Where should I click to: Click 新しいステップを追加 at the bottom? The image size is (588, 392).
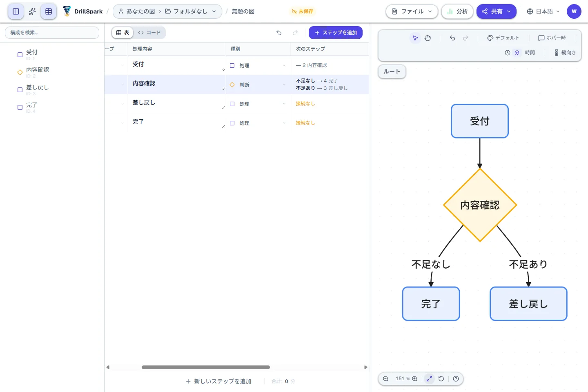pos(218,381)
